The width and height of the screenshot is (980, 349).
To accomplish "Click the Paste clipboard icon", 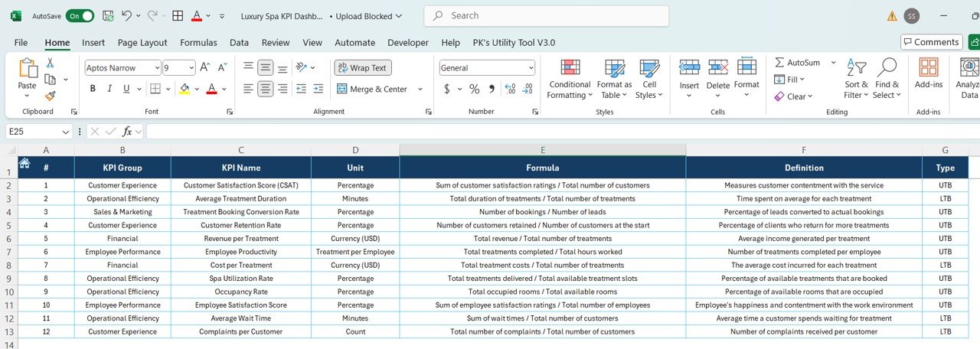I will click(x=27, y=68).
